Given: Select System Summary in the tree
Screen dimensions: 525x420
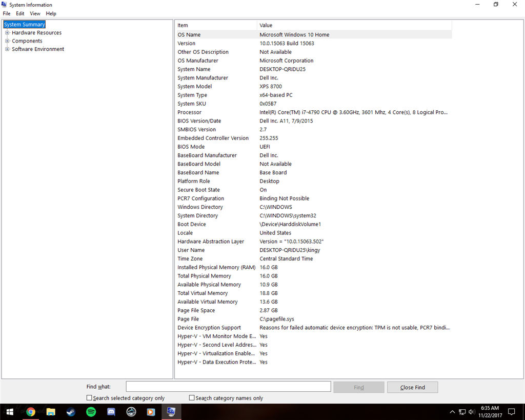Looking at the screenshot, I should [25, 25].
